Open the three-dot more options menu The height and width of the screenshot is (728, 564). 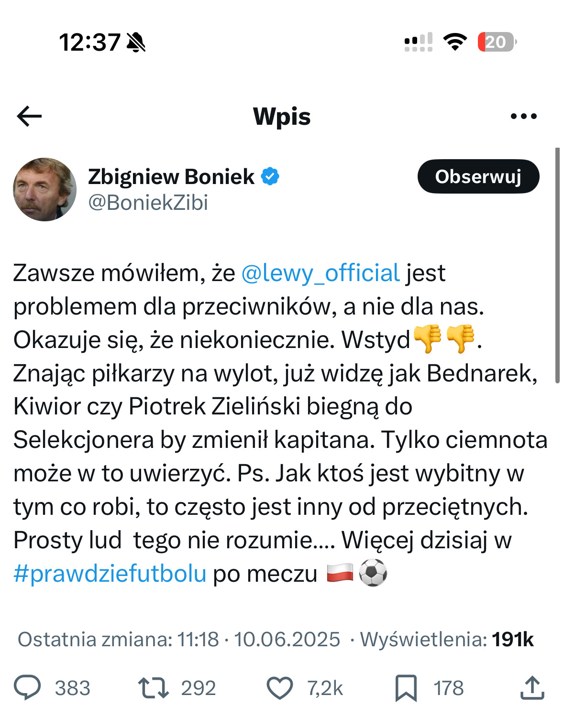coord(523,116)
